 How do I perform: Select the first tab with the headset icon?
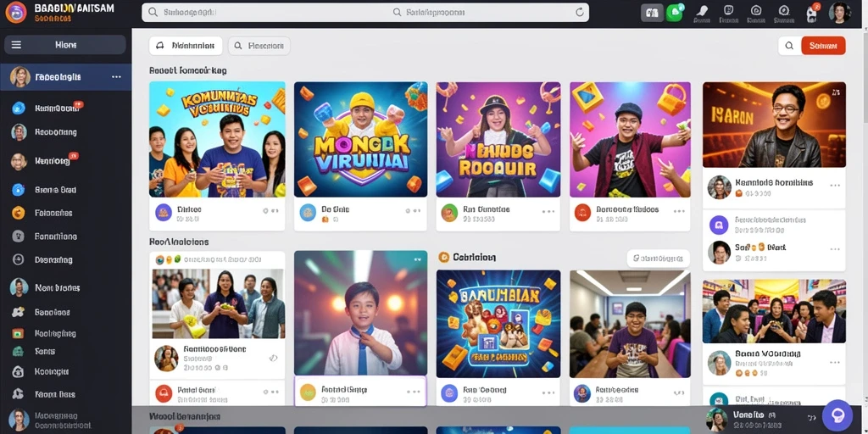(186, 46)
